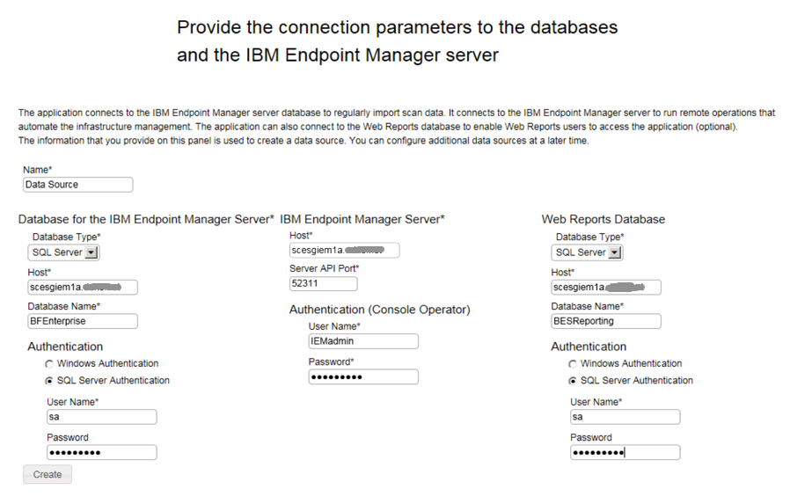Select SQL Server Authentication for Endpoint Manager database

point(49,381)
